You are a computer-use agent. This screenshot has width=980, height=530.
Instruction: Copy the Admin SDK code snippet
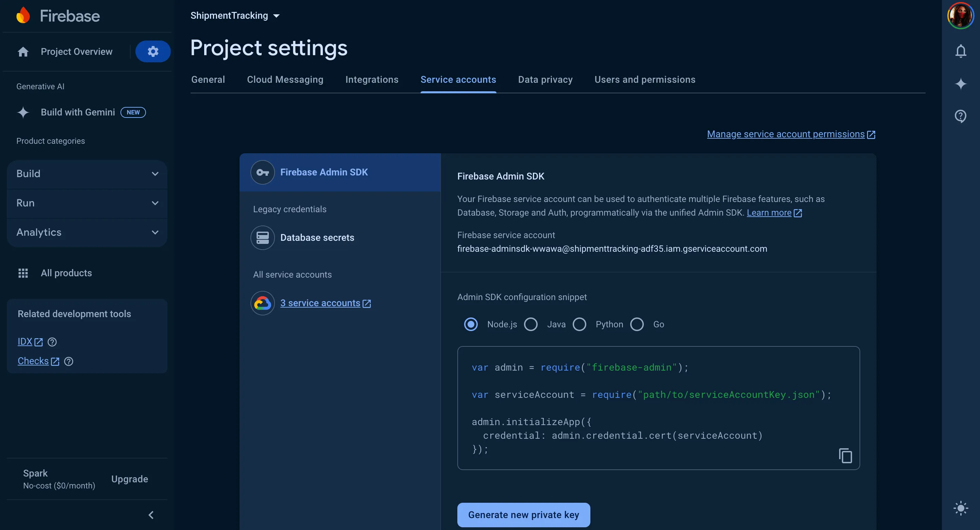[845, 456]
